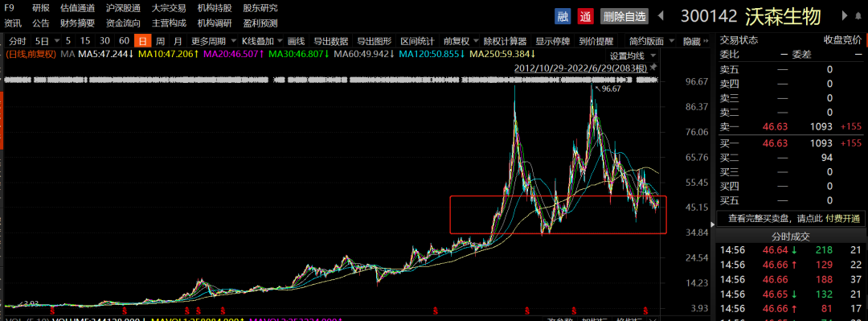868x321 pixels.
Task: Open the 公告 announcements menu
Action: [40, 23]
